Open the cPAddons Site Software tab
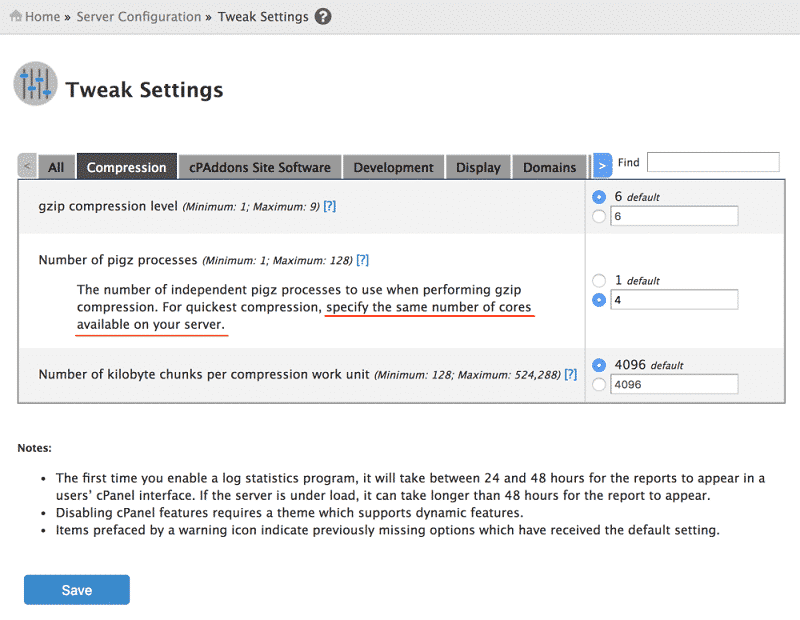800x620 pixels. (x=260, y=167)
